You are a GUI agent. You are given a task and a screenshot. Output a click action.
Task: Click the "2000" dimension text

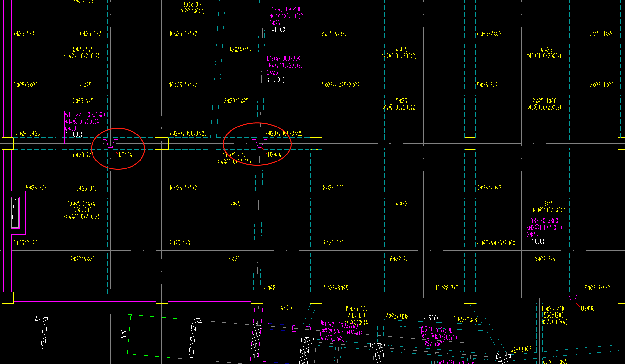tap(124, 334)
